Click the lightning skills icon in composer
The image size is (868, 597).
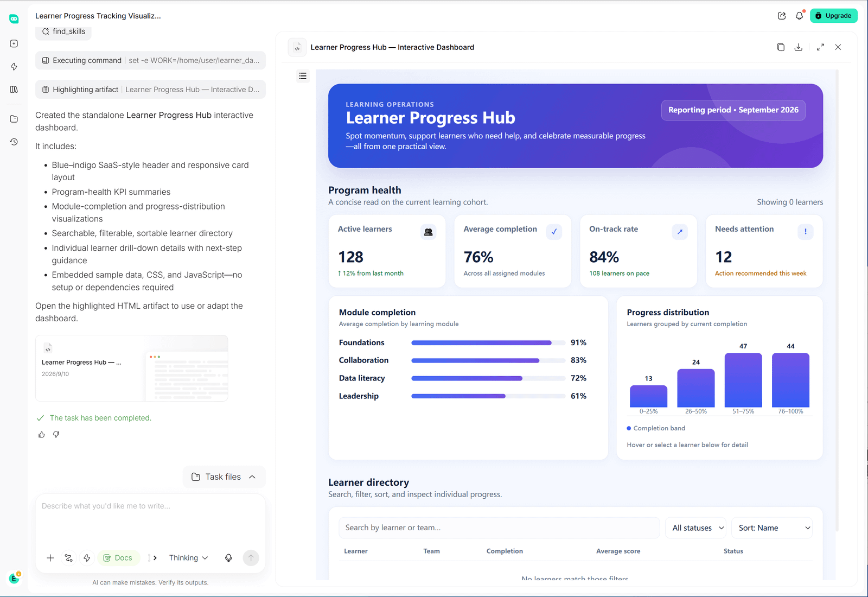tap(87, 558)
